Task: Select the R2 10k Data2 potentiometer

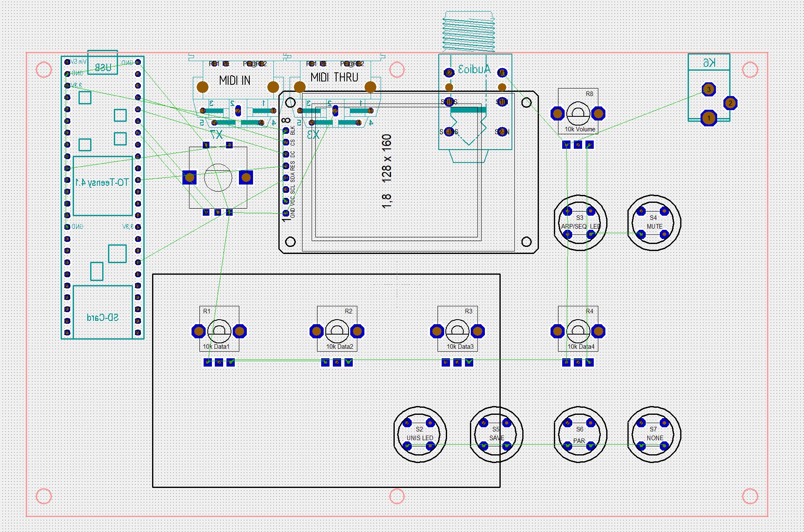Action: click(x=337, y=331)
